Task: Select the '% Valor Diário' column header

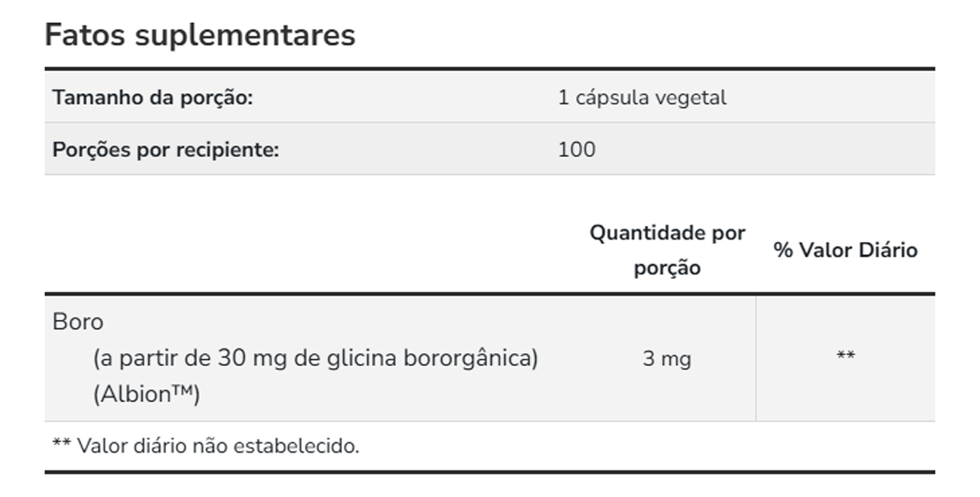Action: 845,250
